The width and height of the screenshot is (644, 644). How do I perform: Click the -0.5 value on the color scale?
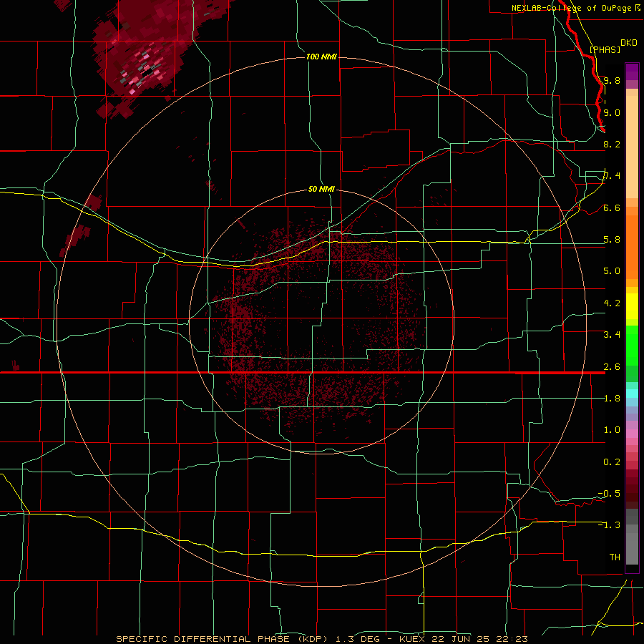coord(609,493)
